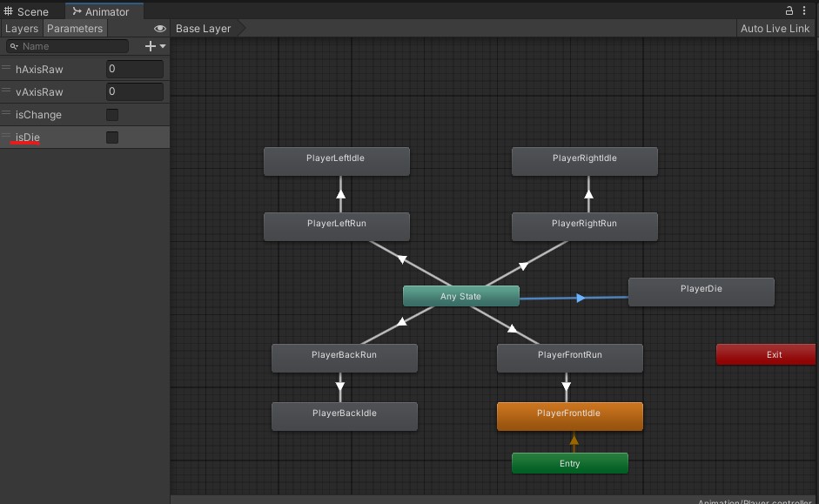Image resolution: width=819 pixels, height=504 pixels.
Task: Select the isChange parameter name
Action: pyautogui.click(x=38, y=114)
